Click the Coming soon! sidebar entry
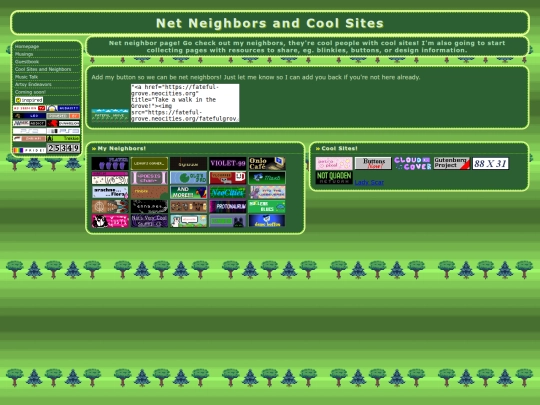 (30, 92)
